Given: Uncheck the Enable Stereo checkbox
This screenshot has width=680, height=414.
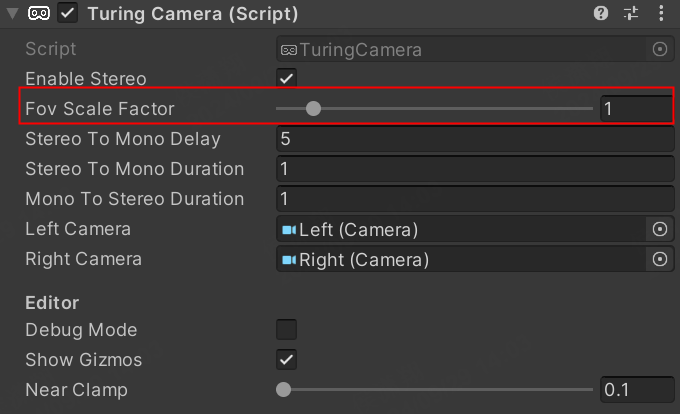Looking at the screenshot, I should coord(287,78).
